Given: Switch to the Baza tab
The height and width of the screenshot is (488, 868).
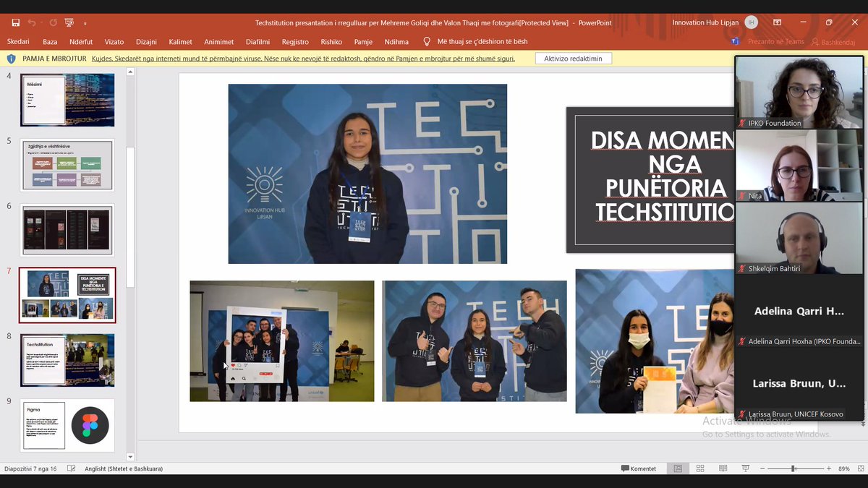Looking at the screenshot, I should tap(50, 42).
